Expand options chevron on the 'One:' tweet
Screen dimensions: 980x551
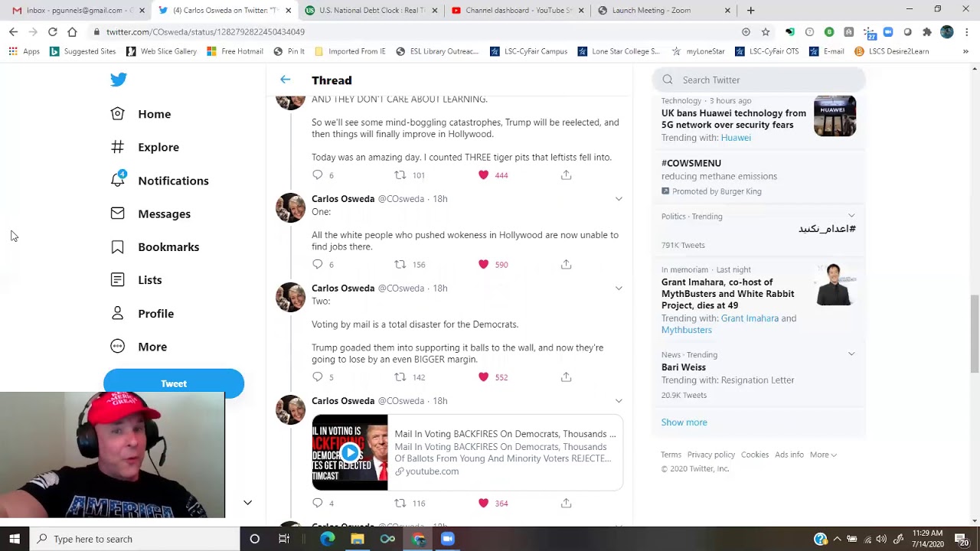point(619,199)
